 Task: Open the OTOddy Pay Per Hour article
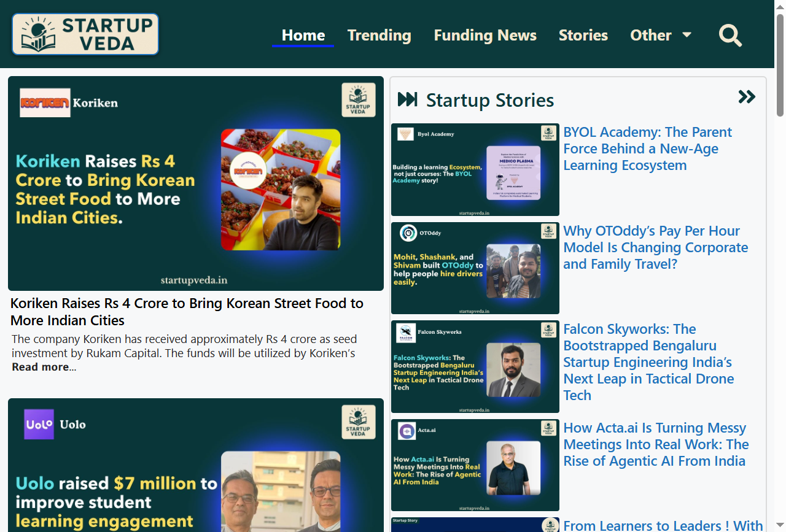point(655,247)
